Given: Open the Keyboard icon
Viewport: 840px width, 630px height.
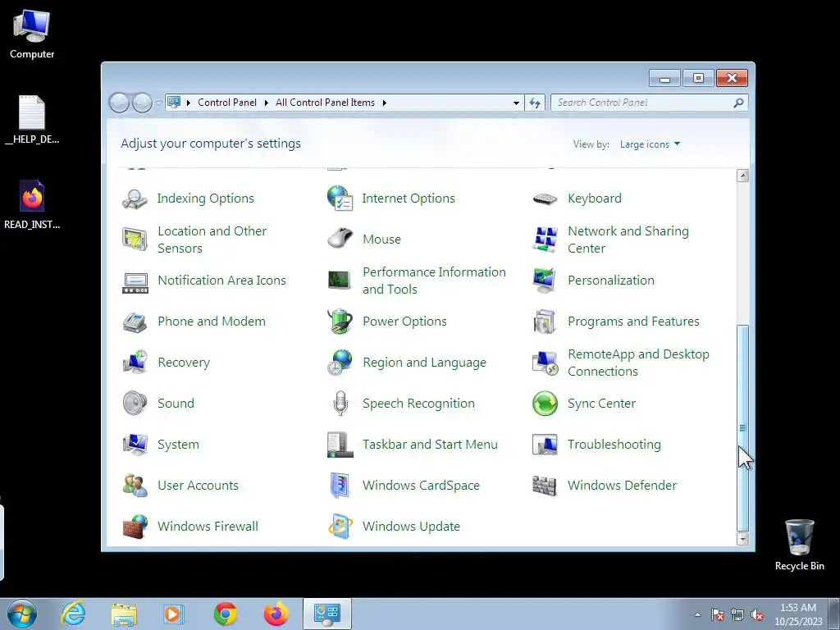Looking at the screenshot, I should click(x=545, y=199).
